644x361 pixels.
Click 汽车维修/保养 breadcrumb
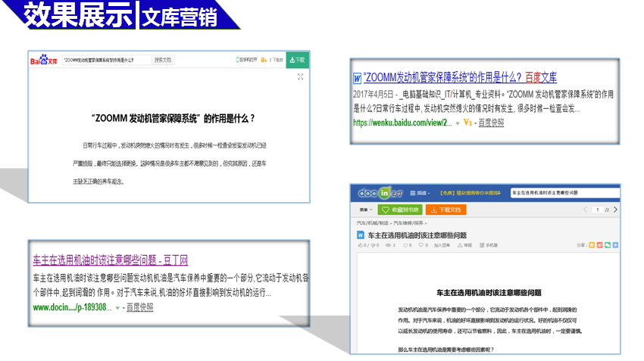click(x=408, y=223)
